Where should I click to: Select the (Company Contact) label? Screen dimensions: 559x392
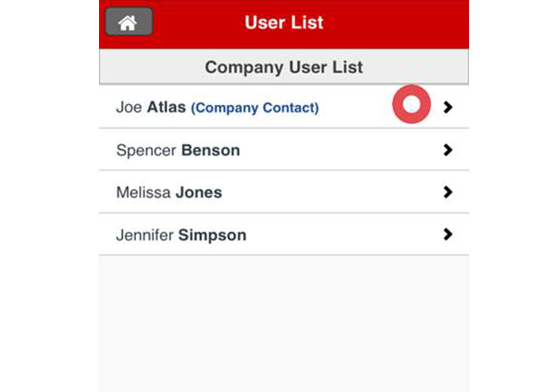(255, 108)
